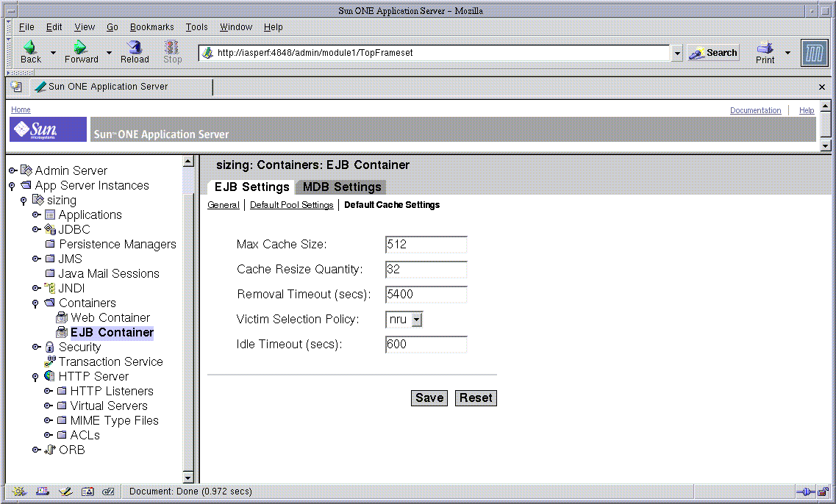Image resolution: width=836 pixels, height=504 pixels.
Task: Expand the Applications node
Action: (x=36, y=215)
